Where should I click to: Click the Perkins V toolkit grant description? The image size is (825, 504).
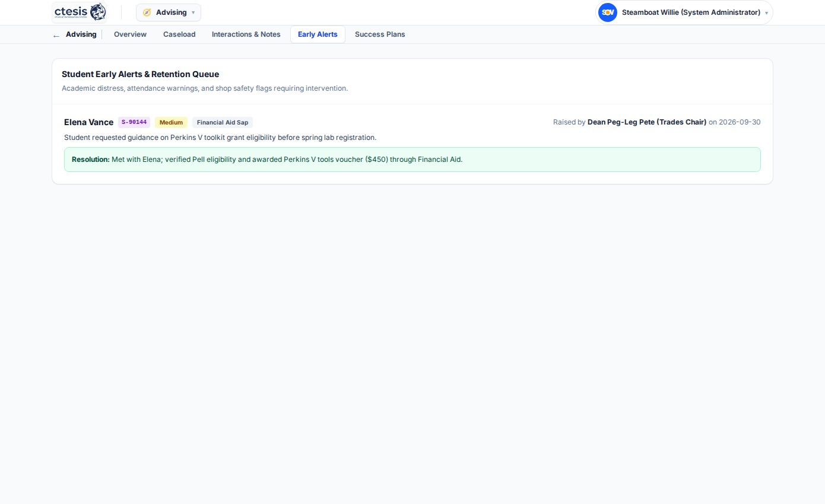[x=220, y=138]
